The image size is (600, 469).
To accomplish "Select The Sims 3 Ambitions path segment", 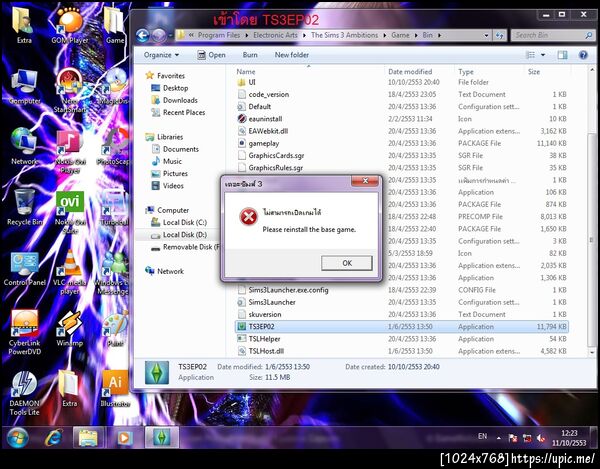I will tap(344, 35).
